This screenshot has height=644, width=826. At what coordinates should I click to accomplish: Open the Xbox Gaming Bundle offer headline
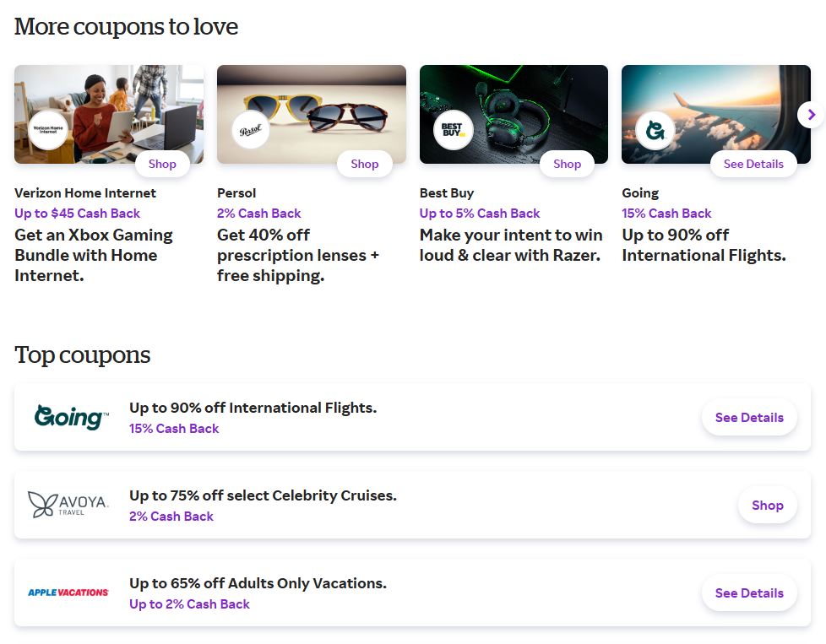pos(94,256)
